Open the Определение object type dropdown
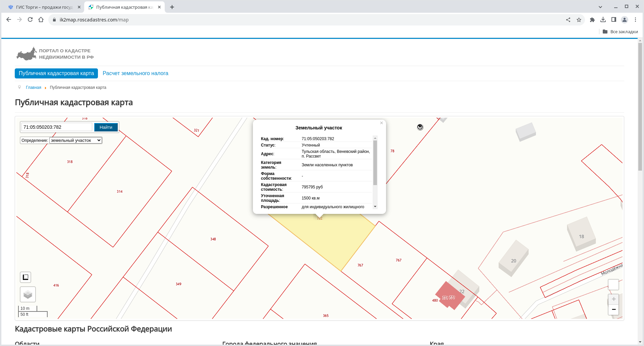This screenshot has height=346, width=644. [76, 140]
